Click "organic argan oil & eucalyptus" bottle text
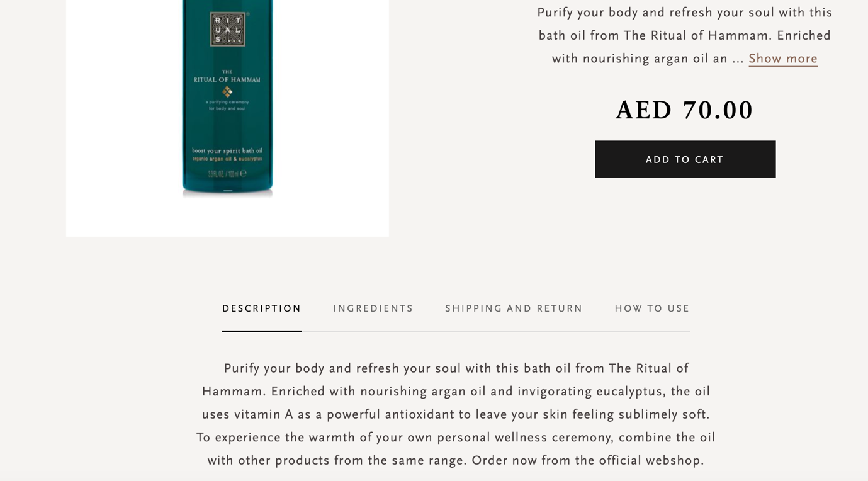The width and height of the screenshot is (868, 481). pyautogui.click(x=227, y=159)
